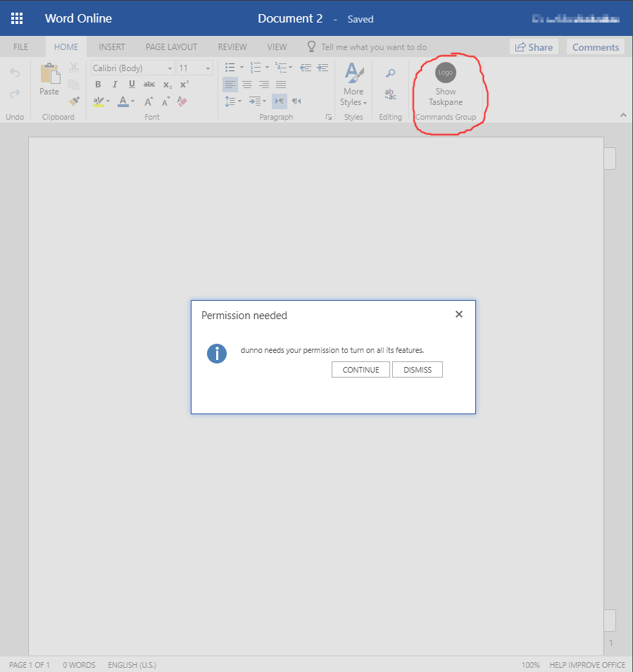Grow the font size

(148, 101)
